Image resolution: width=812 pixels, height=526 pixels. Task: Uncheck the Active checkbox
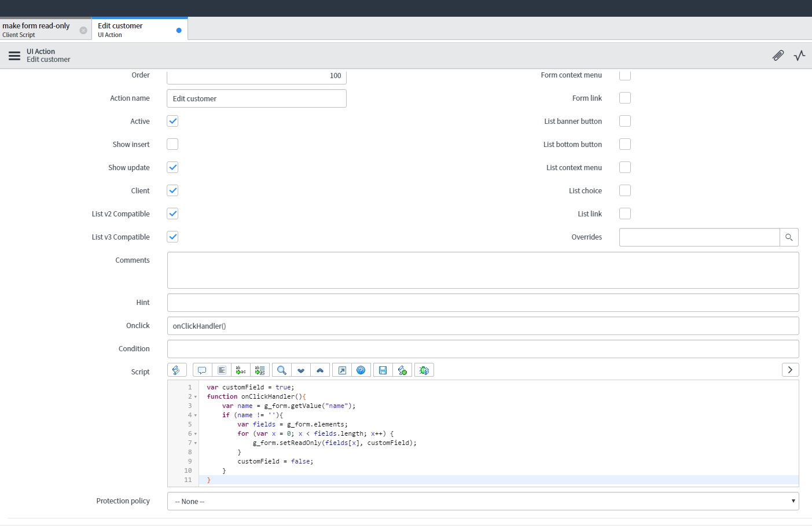[x=172, y=121]
